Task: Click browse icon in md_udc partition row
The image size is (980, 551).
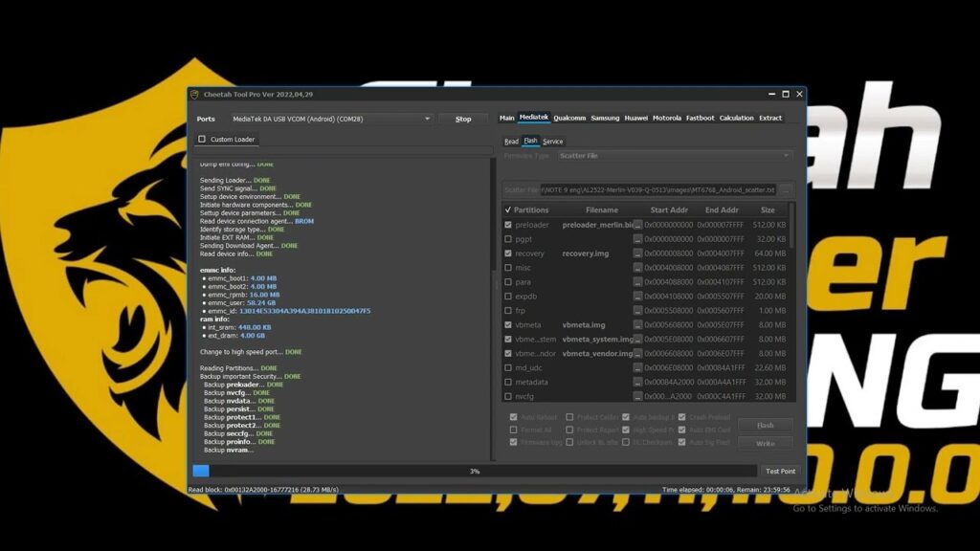Action: tap(637, 368)
